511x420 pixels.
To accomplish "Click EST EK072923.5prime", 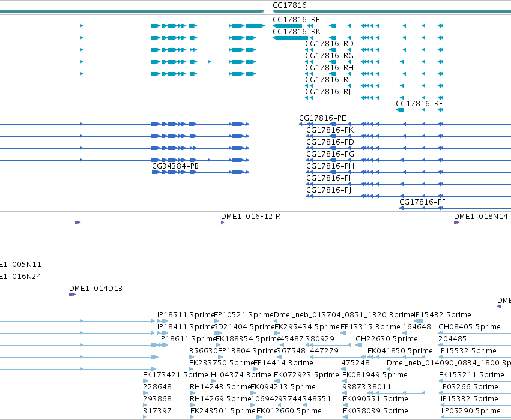I will pos(306,376).
